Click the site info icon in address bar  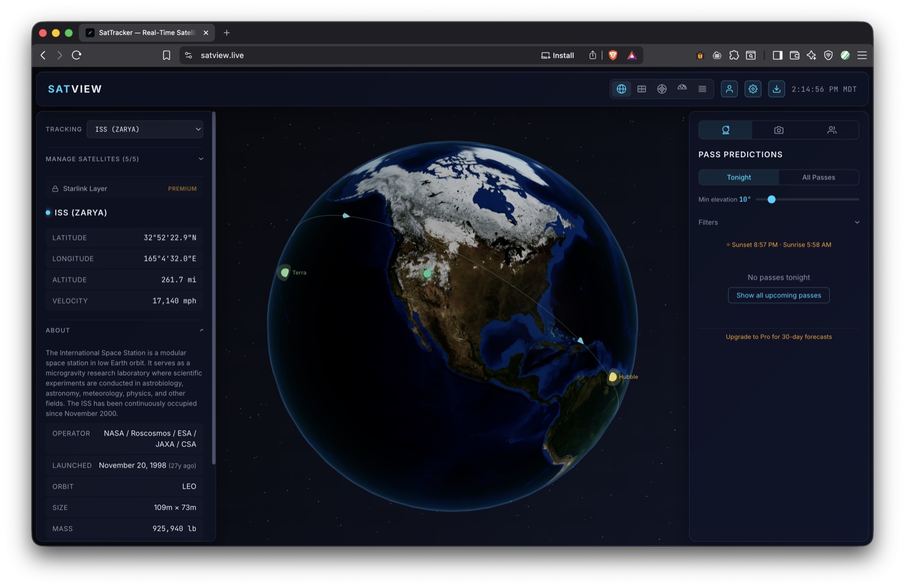pyautogui.click(x=188, y=55)
